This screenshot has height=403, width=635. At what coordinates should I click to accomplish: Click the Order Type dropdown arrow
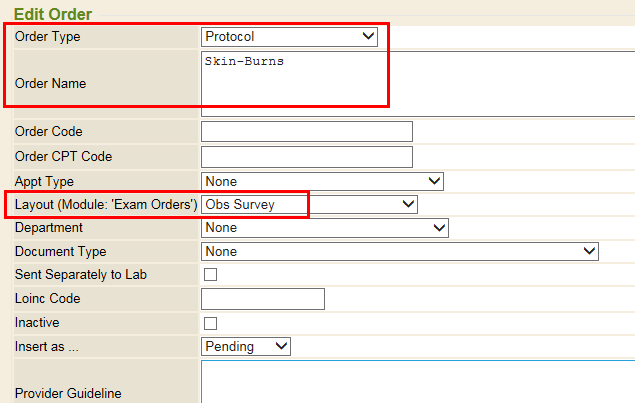coord(368,36)
